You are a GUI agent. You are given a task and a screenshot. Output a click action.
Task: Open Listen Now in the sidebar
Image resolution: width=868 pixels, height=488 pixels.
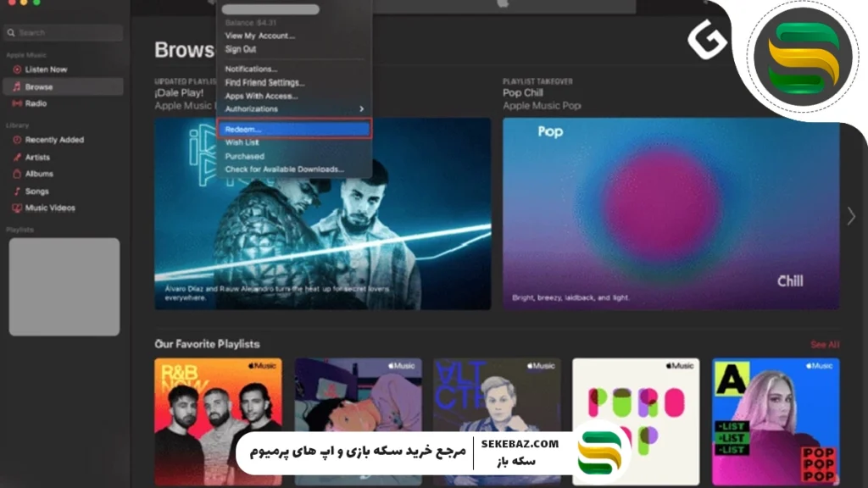46,69
